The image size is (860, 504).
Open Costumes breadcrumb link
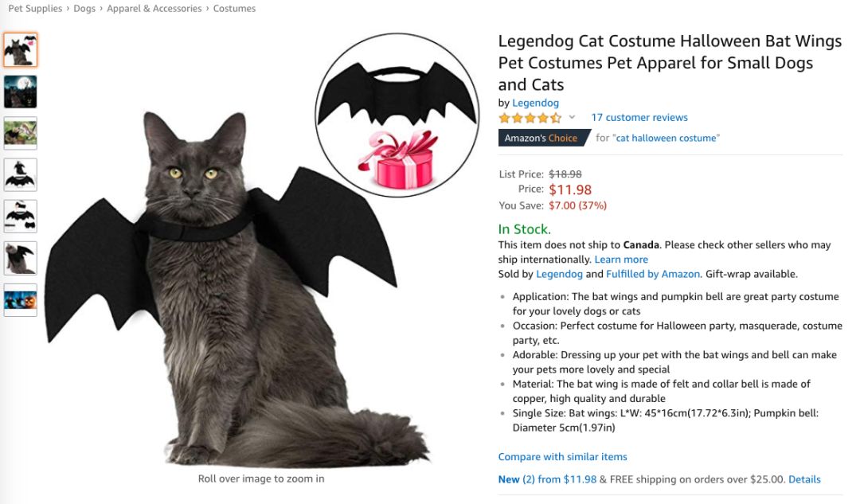tap(234, 9)
